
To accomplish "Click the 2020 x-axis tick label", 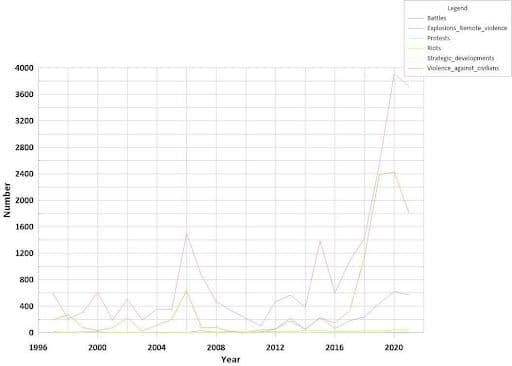I will click(394, 347).
